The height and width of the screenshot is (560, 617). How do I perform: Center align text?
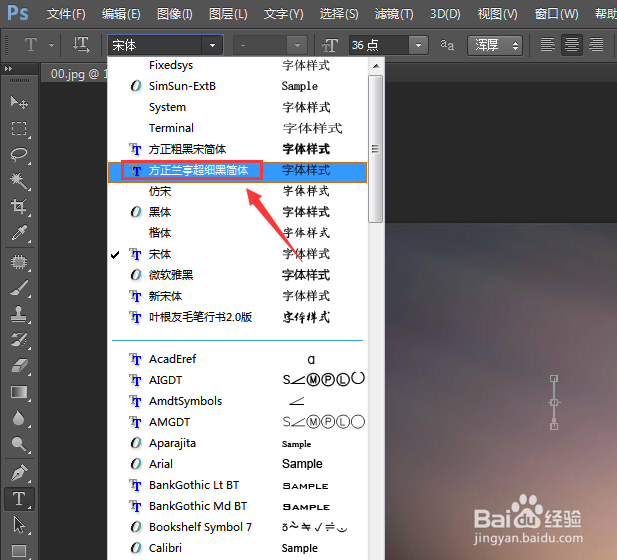point(572,44)
